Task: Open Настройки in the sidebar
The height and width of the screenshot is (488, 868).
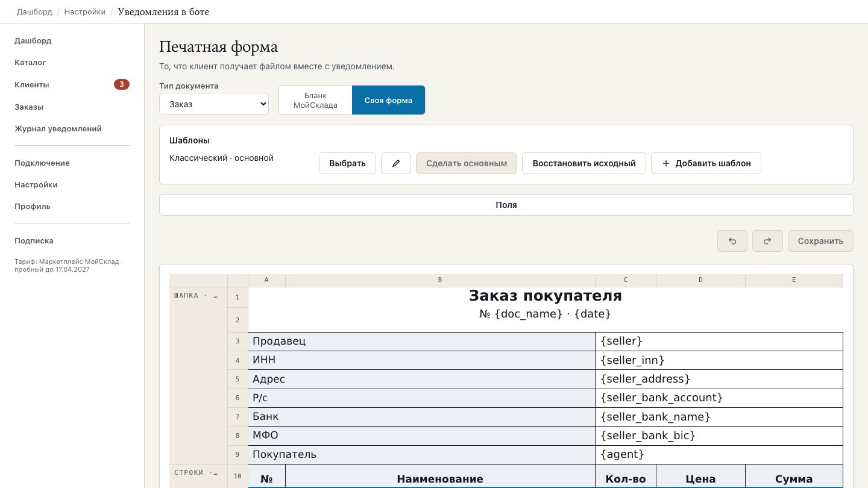Action: (x=36, y=185)
